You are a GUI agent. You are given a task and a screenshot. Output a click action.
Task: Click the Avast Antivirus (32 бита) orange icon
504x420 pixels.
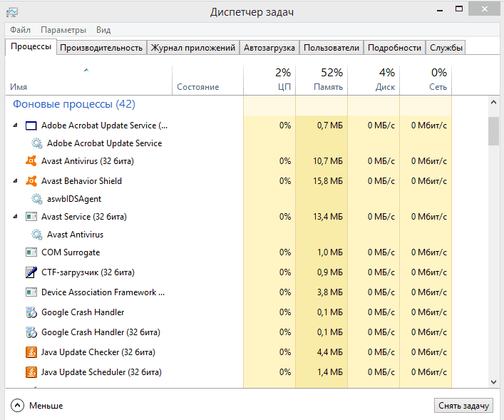coord(31,160)
